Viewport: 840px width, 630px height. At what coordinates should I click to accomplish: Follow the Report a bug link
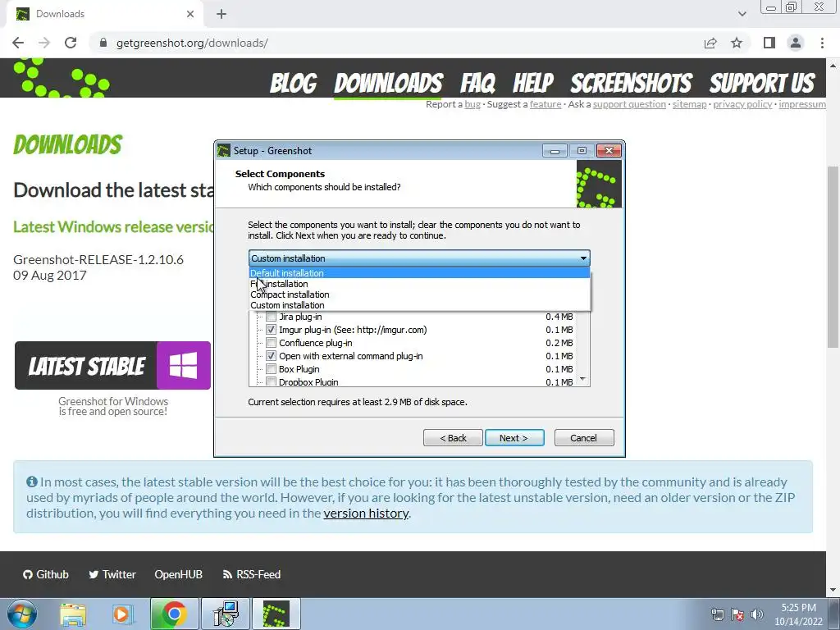pos(472,104)
